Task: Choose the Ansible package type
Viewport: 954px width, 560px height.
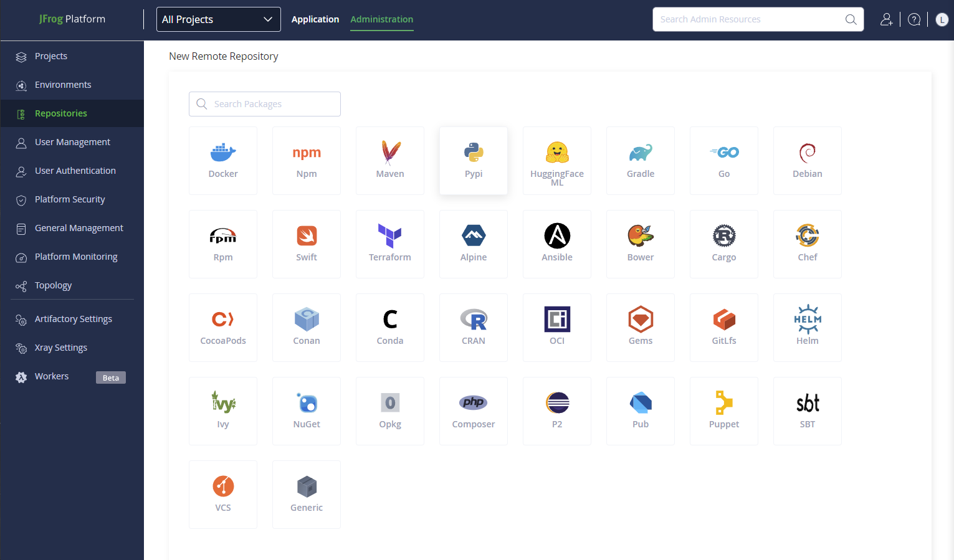Action: [x=557, y=244]
